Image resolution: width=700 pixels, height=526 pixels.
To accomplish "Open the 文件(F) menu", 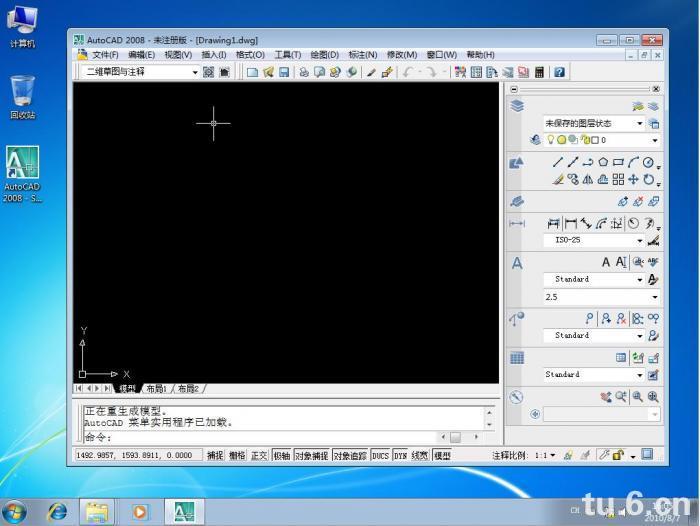I will coord(105,55).
